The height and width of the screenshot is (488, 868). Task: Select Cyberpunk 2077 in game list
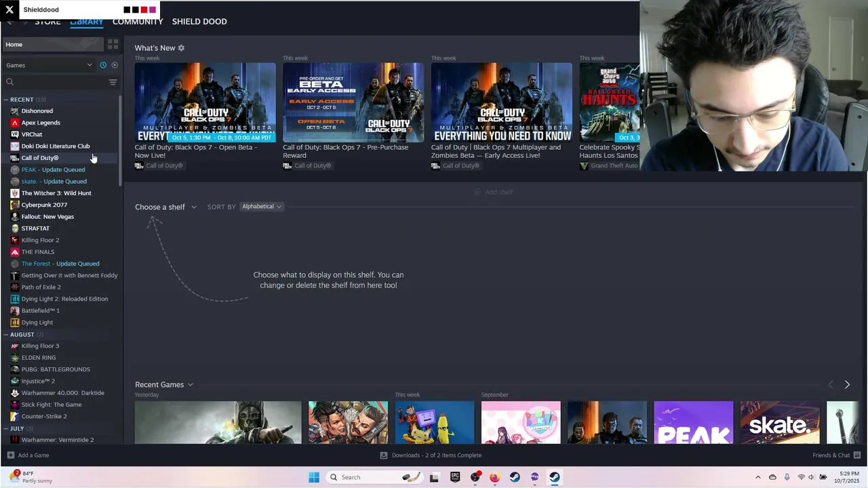(x=44, y=205)
